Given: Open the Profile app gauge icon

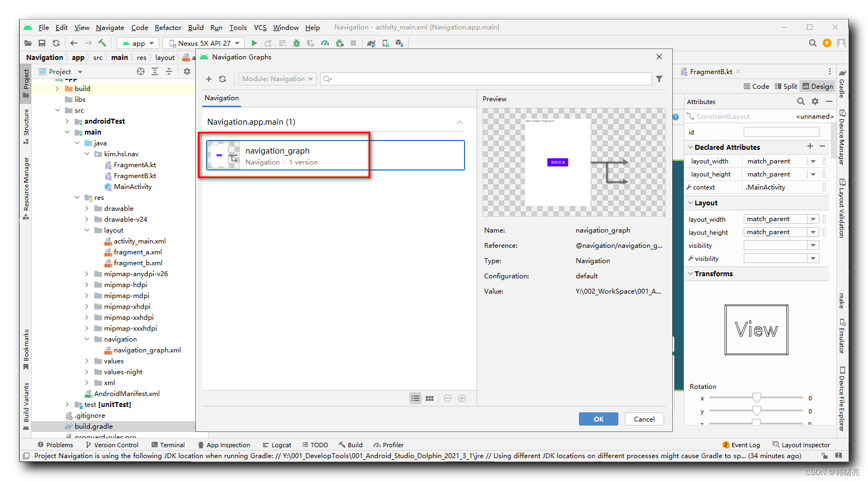Looking at the screenshot, I should pos(325,43).
